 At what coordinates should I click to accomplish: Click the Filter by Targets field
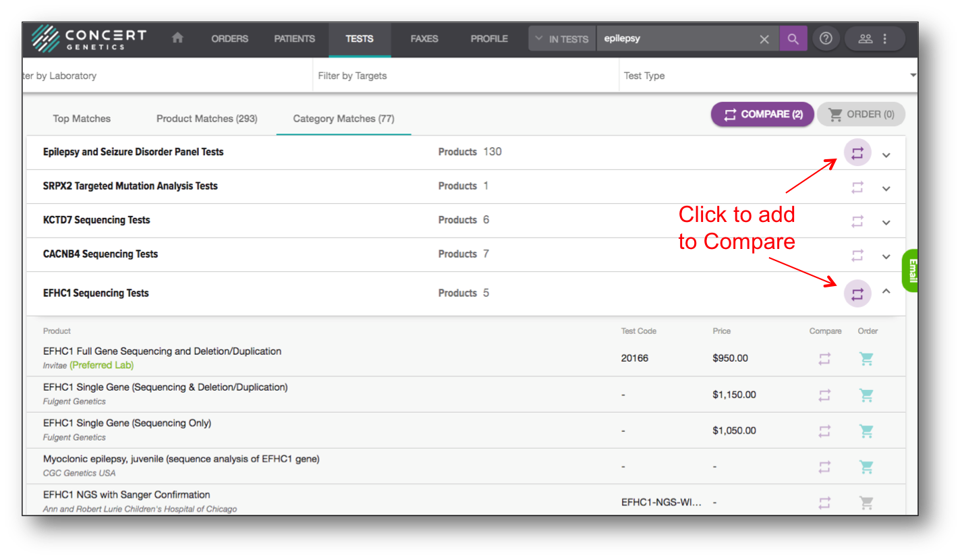(465, 76)
